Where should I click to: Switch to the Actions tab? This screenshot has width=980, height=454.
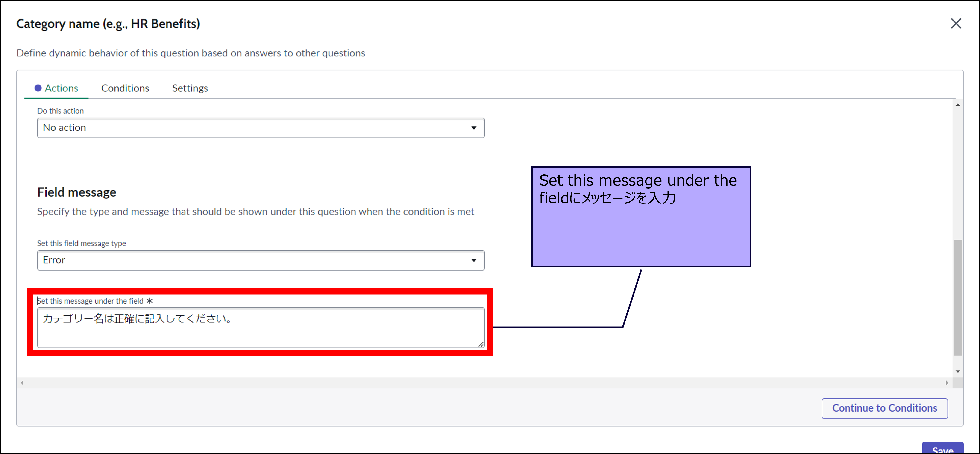(x=61, y=88)
